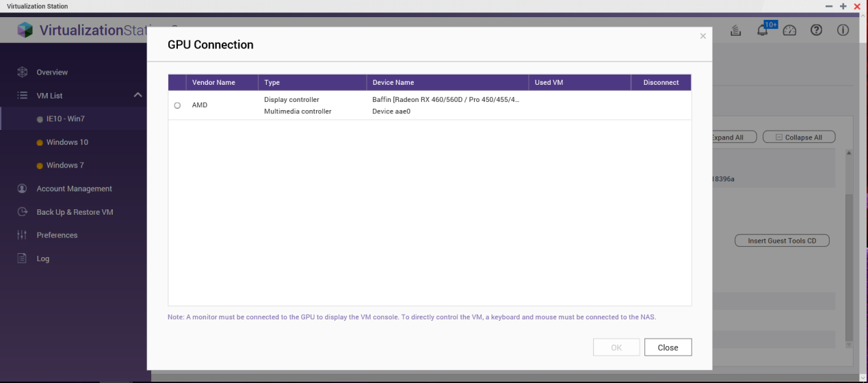Sort by Device Name column header
Screen dimensions: 868x383
click(393, 82)
